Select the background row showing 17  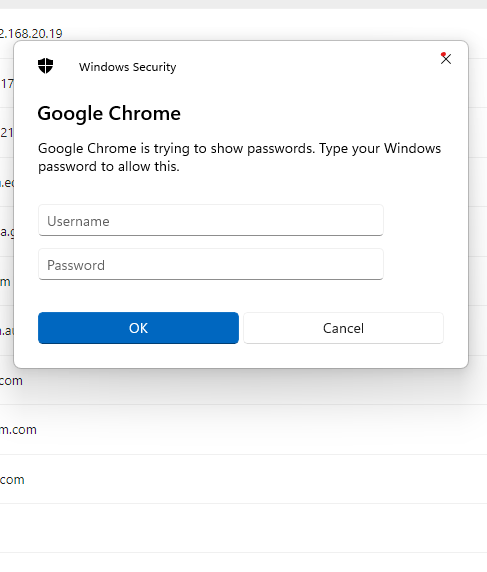7,84
